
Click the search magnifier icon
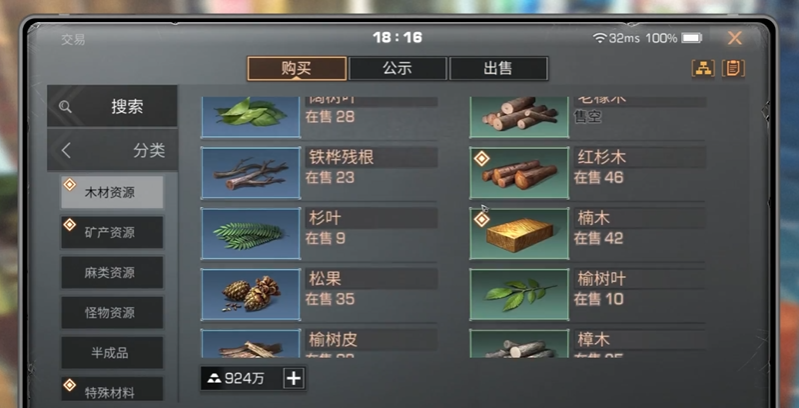65,106
